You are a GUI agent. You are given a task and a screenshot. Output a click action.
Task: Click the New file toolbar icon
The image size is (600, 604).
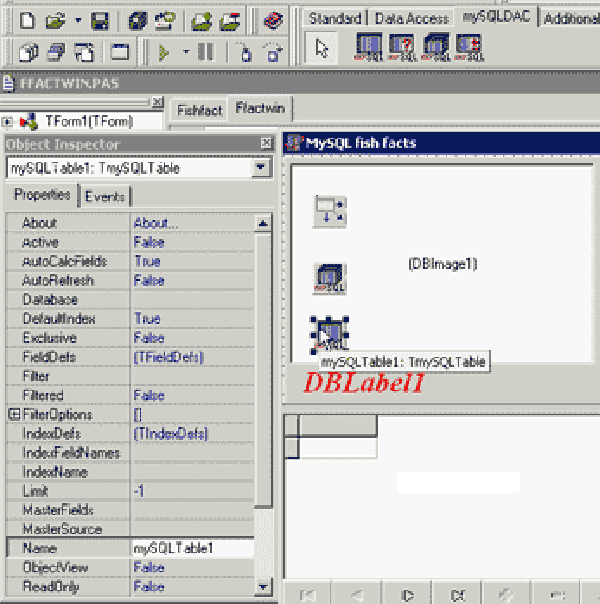[x=27, y=20]
